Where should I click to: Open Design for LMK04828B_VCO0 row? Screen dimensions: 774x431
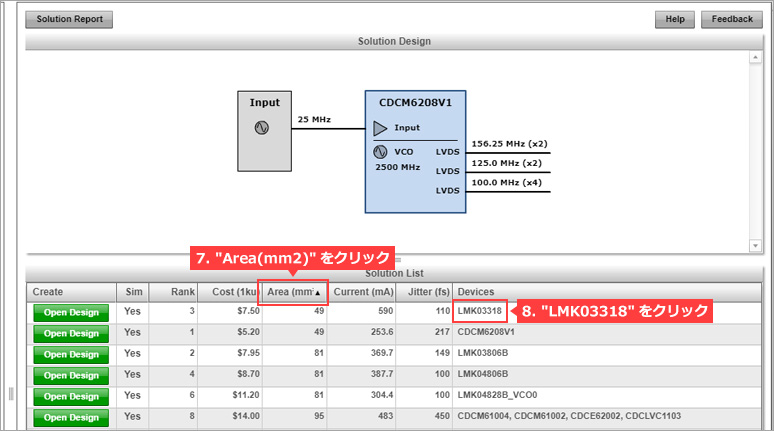click(x=71, y=396)
